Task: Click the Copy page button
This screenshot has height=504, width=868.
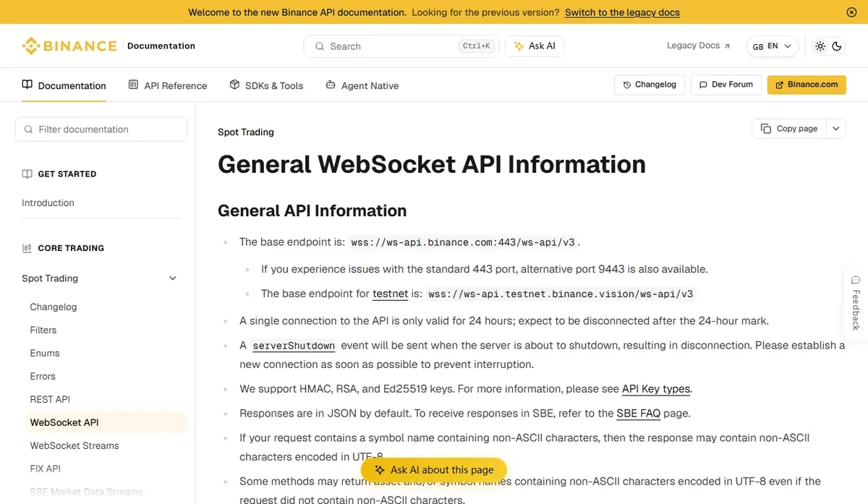Action: tap(789, 129)
